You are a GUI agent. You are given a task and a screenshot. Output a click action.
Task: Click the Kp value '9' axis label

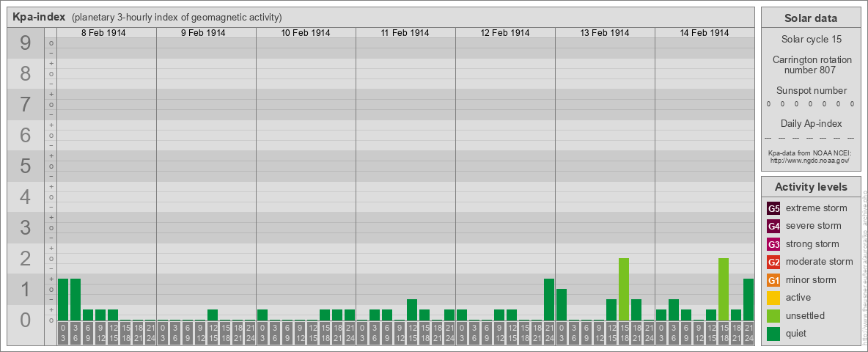pyautogui.click(x=26, y=43)
